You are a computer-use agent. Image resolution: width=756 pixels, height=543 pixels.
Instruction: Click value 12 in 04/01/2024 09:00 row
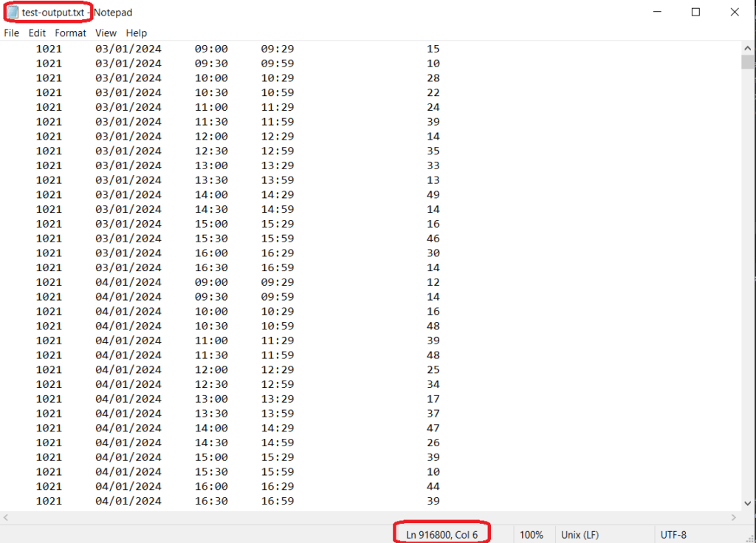click(x=433, y=282)
